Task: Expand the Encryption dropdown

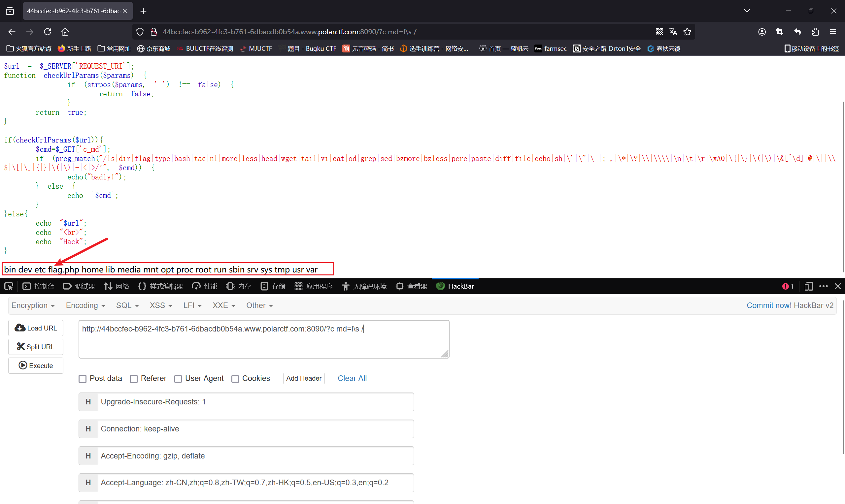Action: click(x=33, y=305)
